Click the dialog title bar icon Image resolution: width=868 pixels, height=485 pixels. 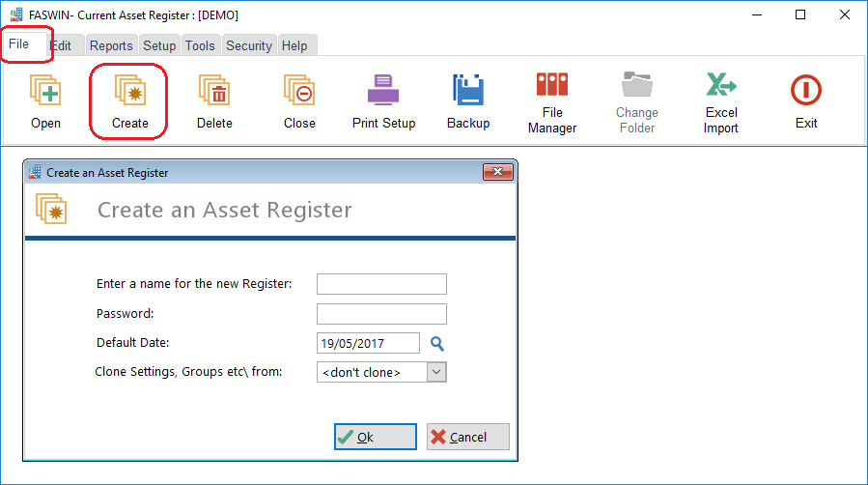(x=35, y=172)
